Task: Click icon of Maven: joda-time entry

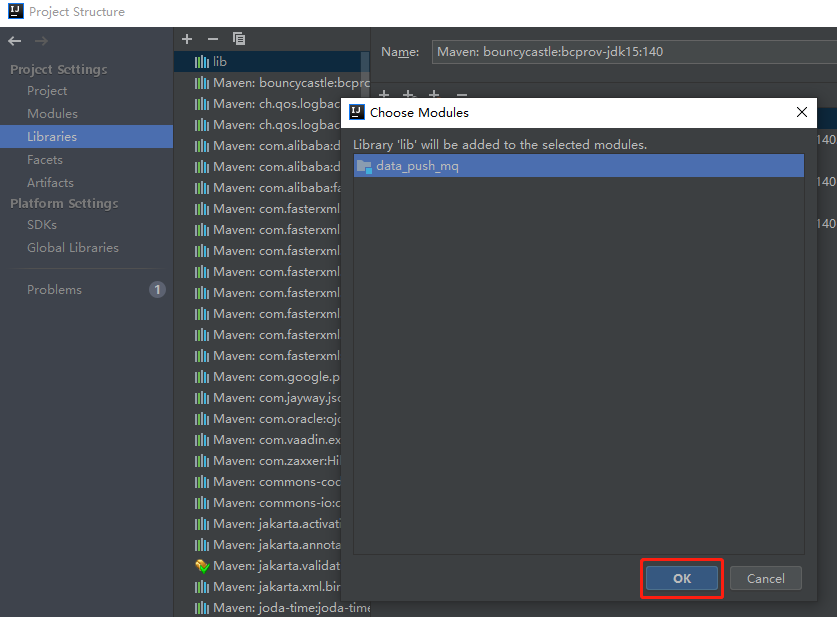Action: [202, 608]
